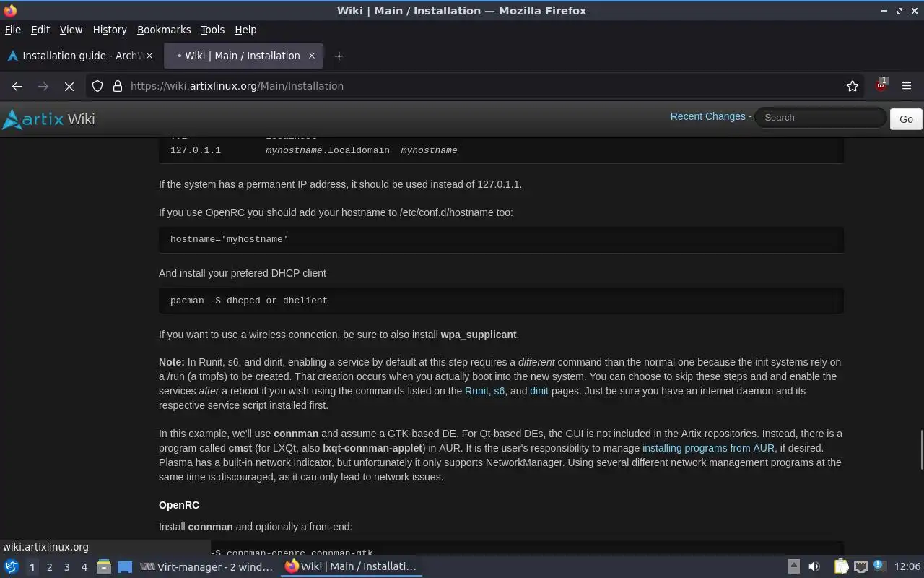Click the page vertical scrollbar thumb
This screenshot has height=578, width=924.
point(920,449)
